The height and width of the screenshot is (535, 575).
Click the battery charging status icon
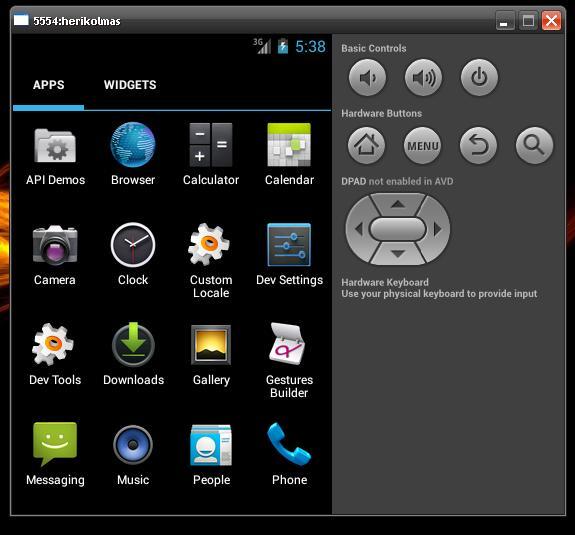[x=282, y=46]
